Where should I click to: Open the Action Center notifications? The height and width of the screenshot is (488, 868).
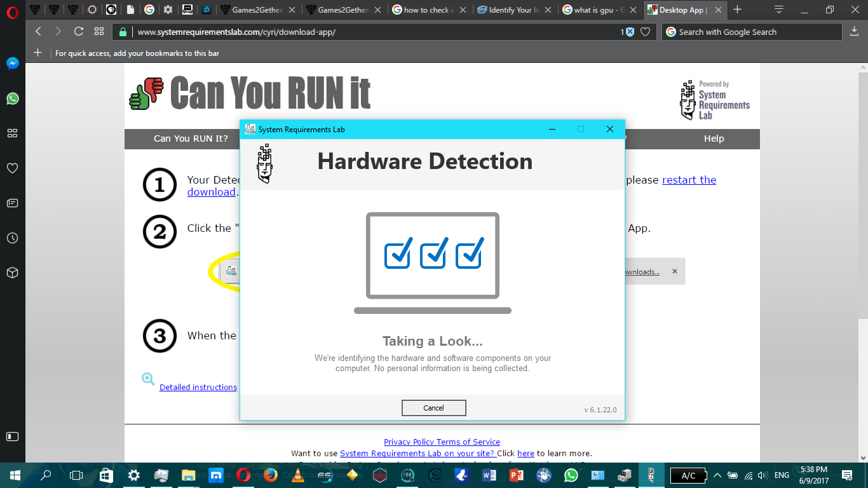[x=847, y=475]
